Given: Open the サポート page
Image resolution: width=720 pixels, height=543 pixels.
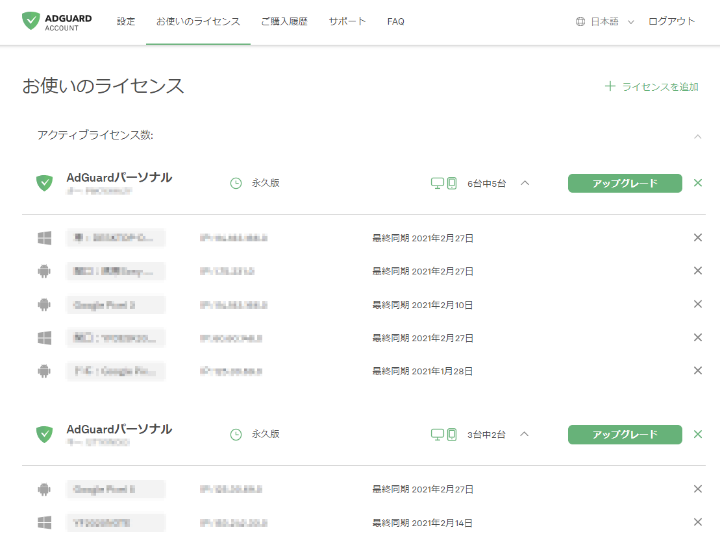Looking at the screenshot, I should (347, 21).
